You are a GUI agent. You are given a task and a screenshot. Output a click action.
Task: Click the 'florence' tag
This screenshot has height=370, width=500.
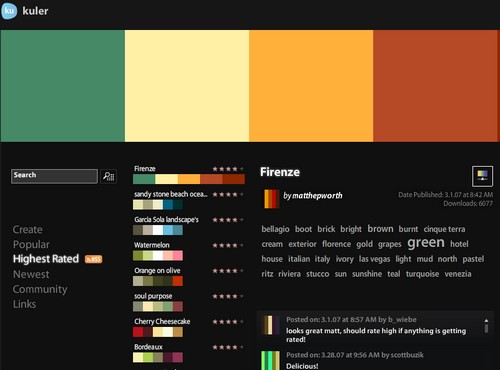[336, 244]
